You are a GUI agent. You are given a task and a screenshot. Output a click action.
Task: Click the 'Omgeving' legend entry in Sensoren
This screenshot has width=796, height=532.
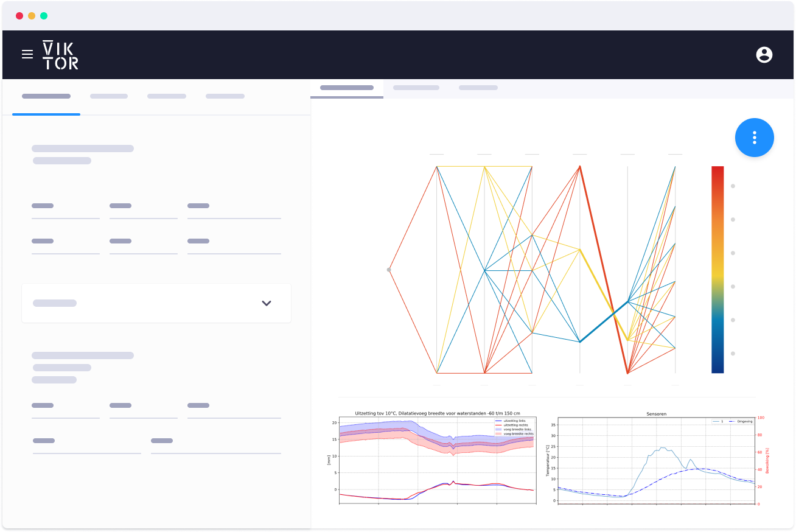[741, 421]
